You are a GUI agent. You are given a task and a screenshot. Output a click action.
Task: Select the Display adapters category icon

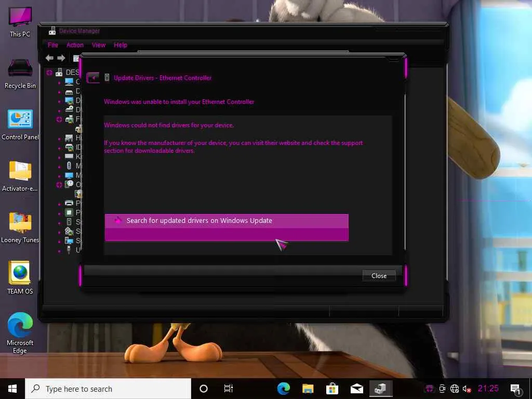click(69, 101)
